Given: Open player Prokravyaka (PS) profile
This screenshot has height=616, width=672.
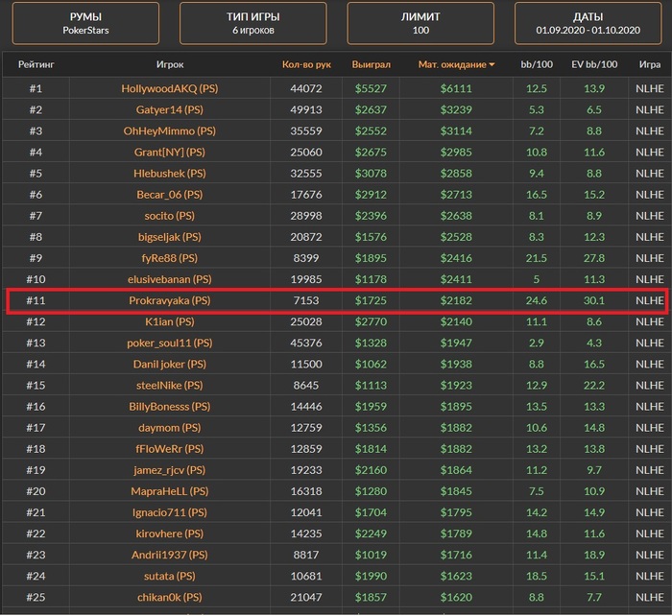Looking at the screenshot, I should (170, 300).
